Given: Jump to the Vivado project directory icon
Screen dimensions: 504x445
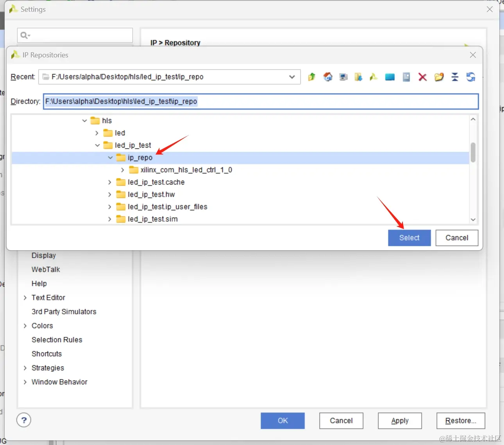Looking at the screenshot, I should (x=374, y=77).
